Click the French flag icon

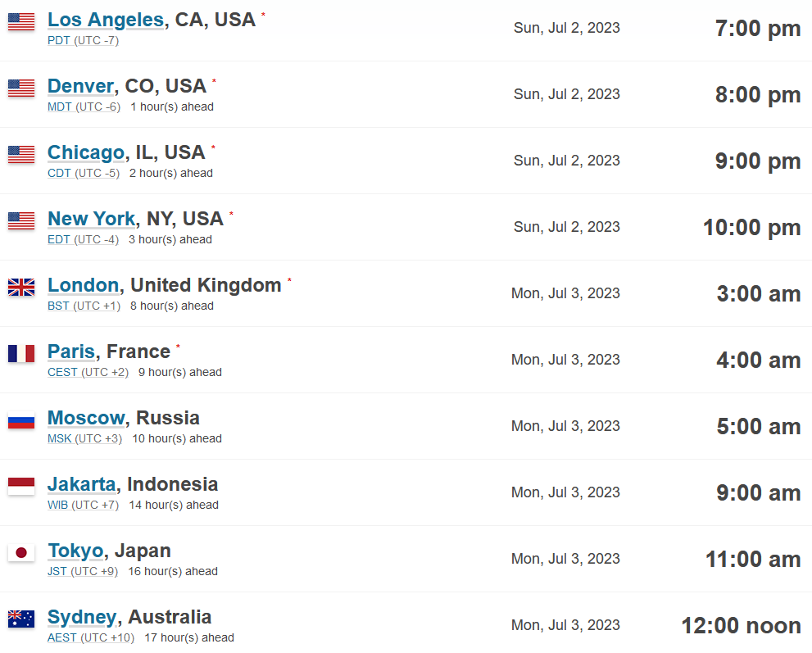pyautogui.click(x=21, y=354)
